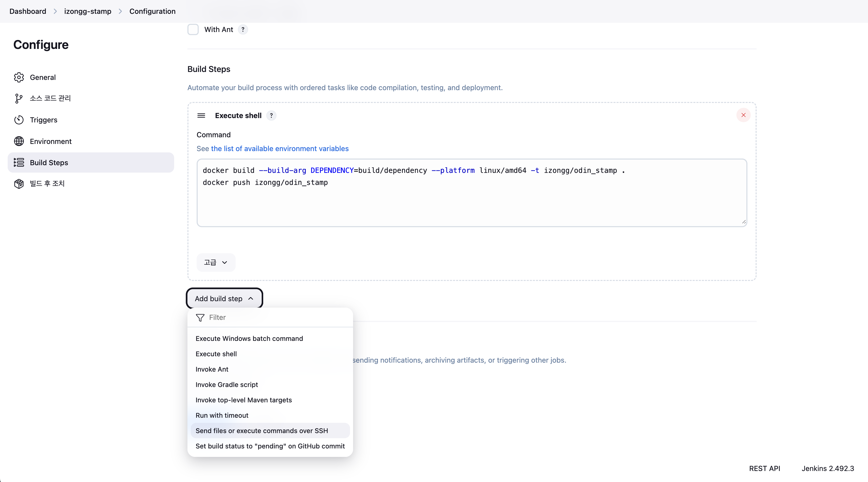Select Invoke Gradle script option
868x482 pixels.
click(x=226, y=385)
